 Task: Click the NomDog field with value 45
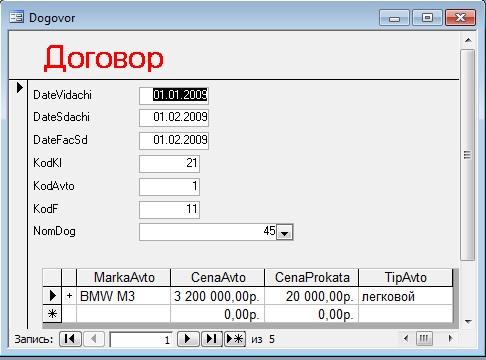pyautogui.click(x=208, y=232)
